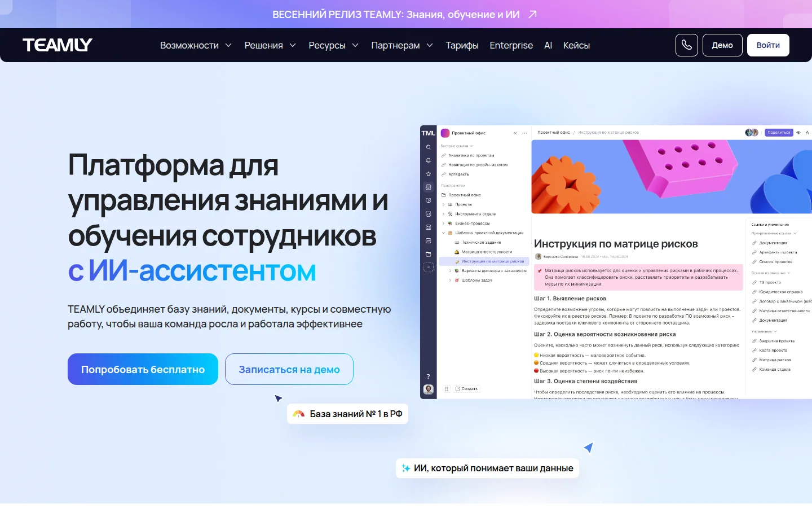Click the drag-handle grid icon beside Создать
Viewport: 812px width, 508px height.
pos(447,388)
